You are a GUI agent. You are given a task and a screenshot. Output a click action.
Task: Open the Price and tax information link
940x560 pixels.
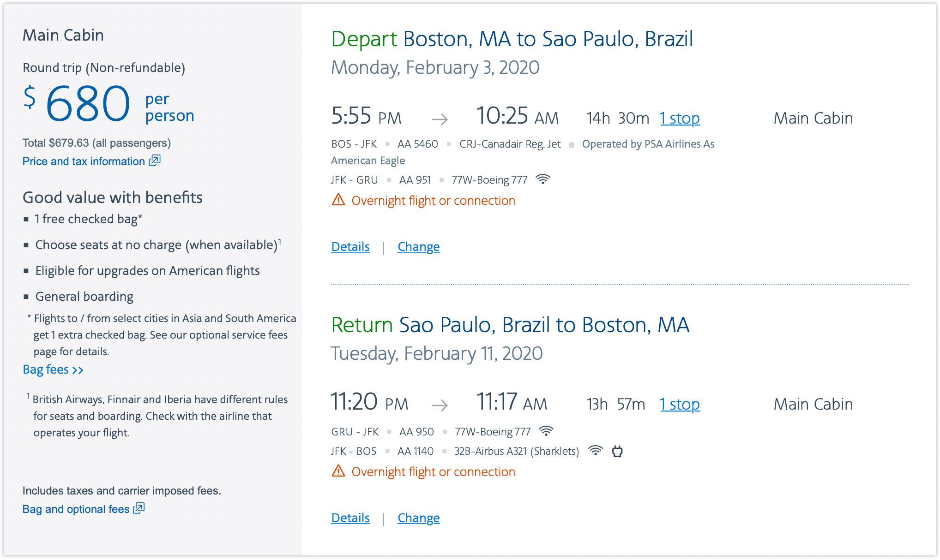pos(84,161)
